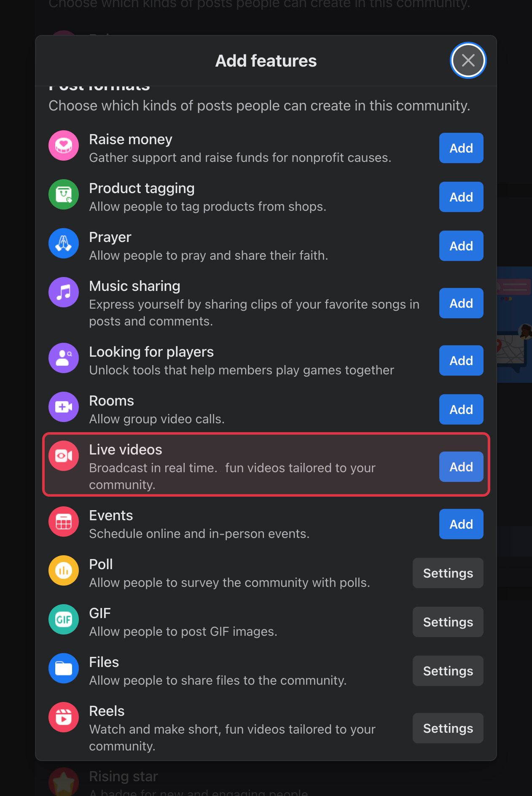Screen dimensions: 532x796
Task: Open the Music sharing feature title
Action: pos(134,286)
